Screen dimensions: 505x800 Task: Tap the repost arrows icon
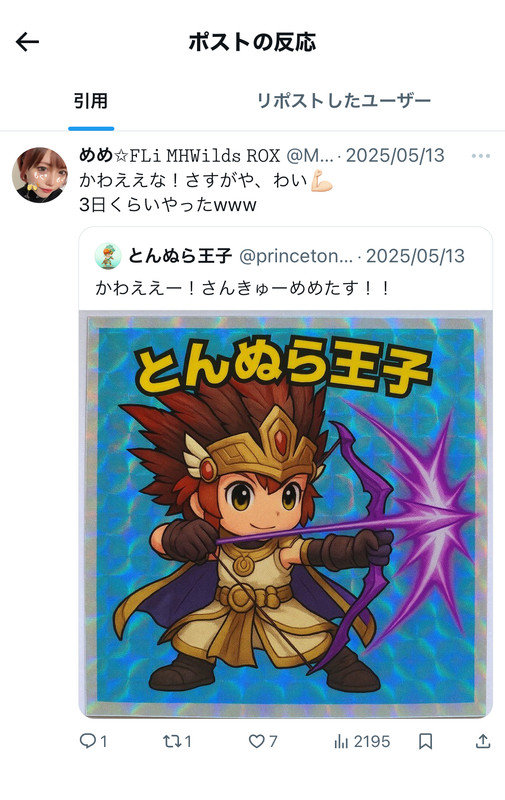click(172, 741)
